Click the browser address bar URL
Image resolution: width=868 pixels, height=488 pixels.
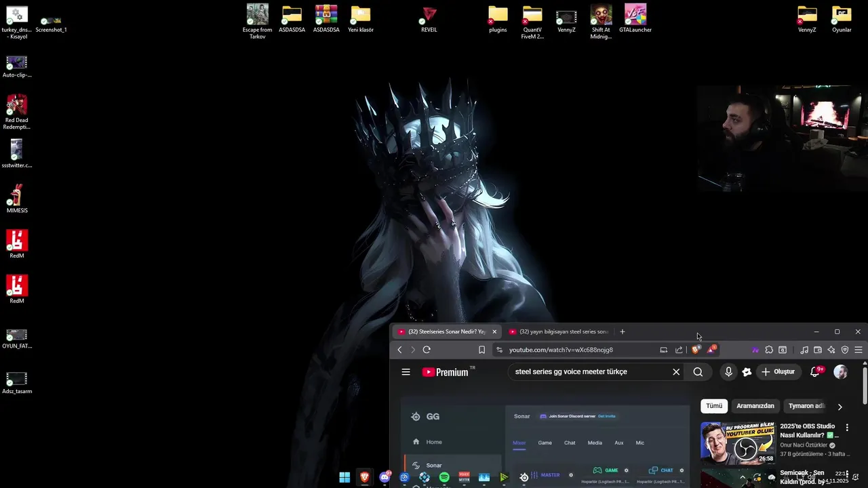561,350
